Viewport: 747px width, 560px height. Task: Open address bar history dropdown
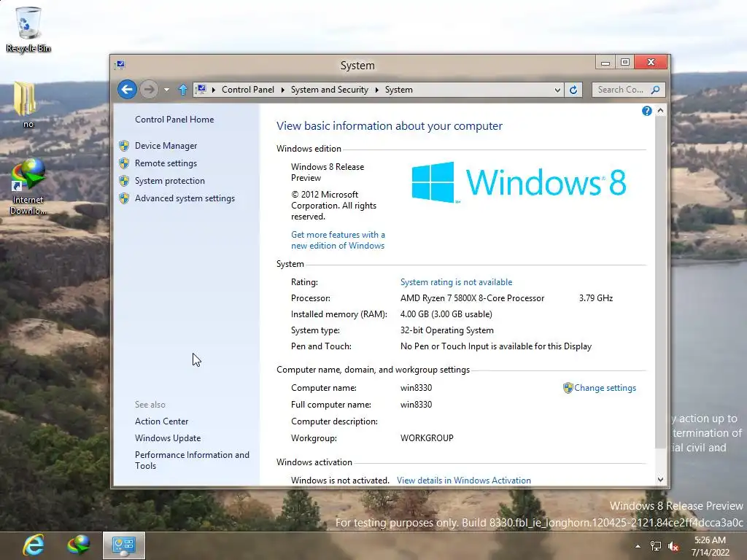(557, 90)
